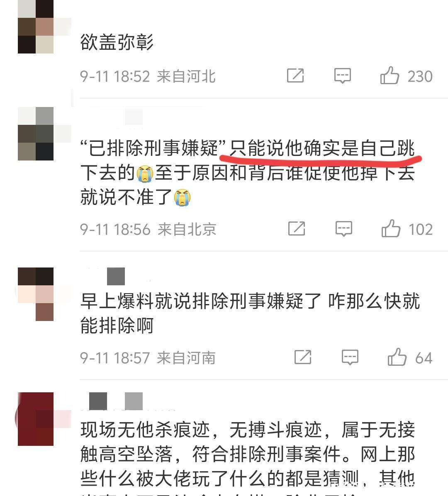Tap the 9-11 18:56 来自北京 timestamp
The image size is (448, 496).
click(x=148, y=229)
